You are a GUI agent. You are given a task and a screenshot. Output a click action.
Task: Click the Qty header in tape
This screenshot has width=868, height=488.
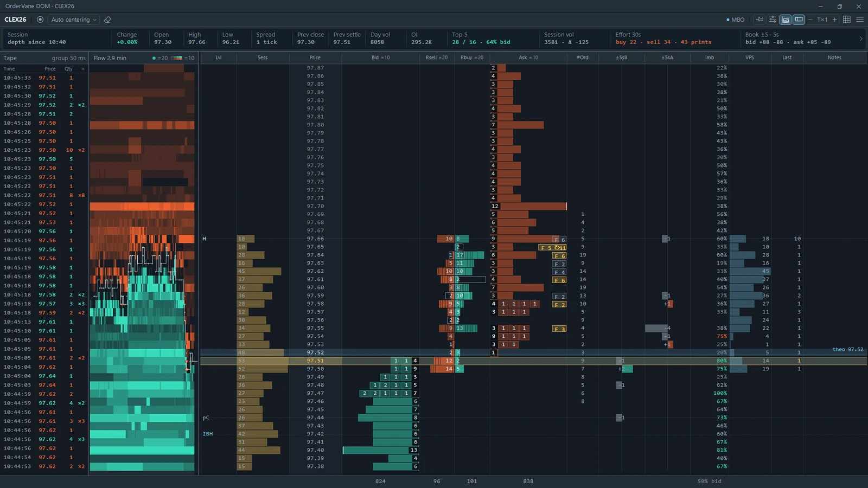(68, 69)
